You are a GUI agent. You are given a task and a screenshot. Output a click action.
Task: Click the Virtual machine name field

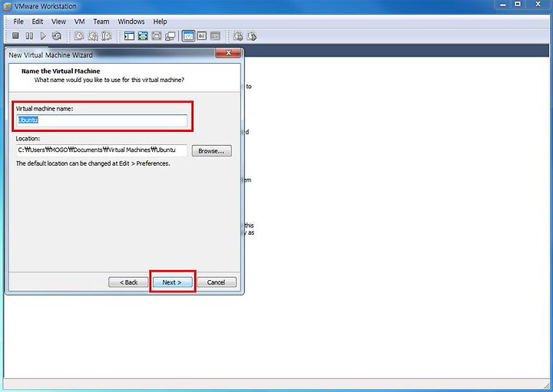point(102,120)
